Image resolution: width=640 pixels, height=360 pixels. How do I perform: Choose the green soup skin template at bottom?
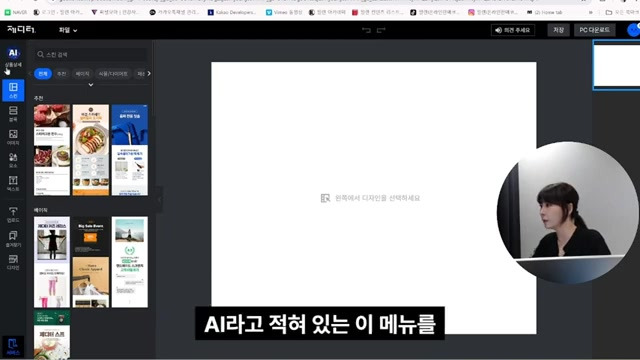(52, 335)
